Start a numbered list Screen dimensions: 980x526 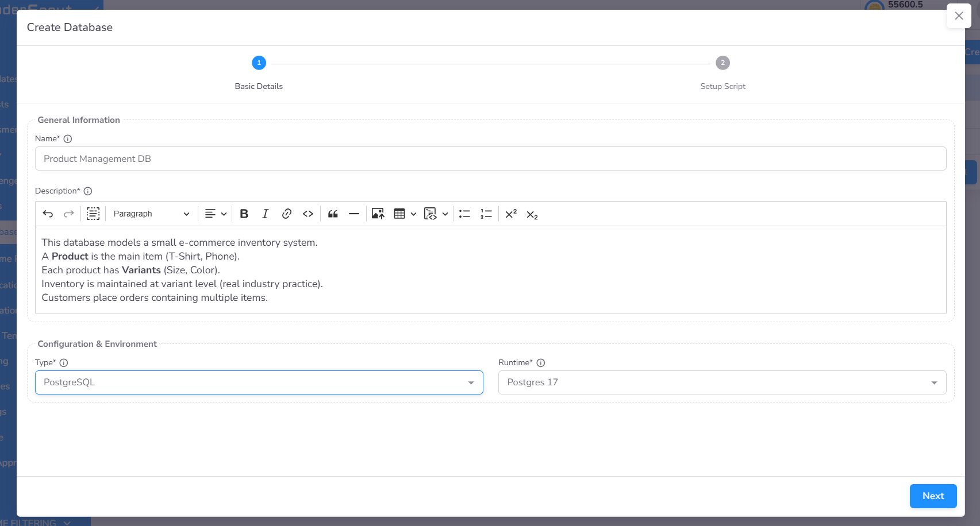click(x=486, y=214)
